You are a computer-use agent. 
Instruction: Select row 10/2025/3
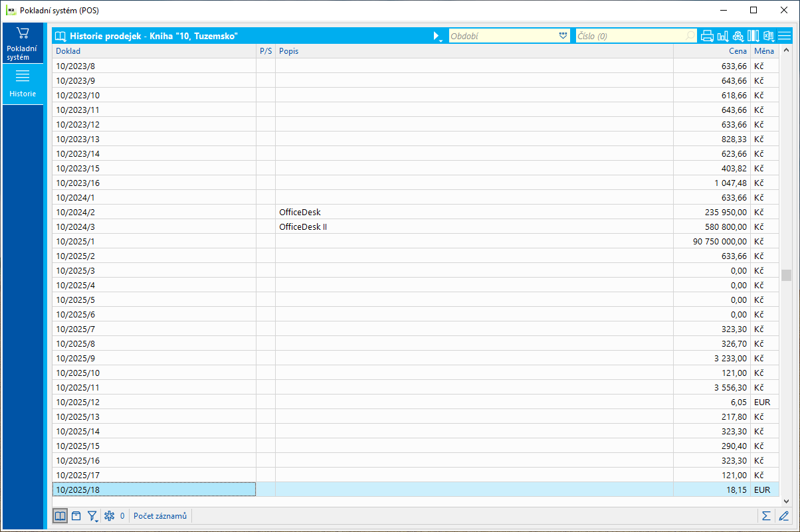point(415,270)
